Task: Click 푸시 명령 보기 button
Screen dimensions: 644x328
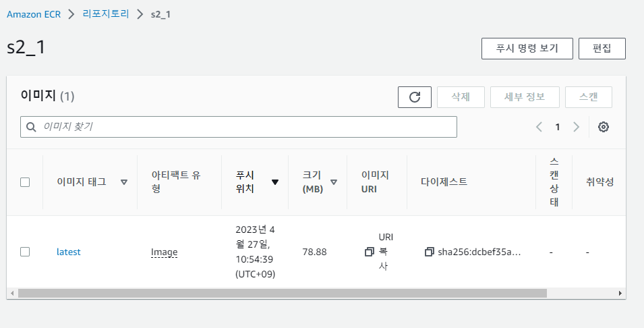Action: pos(527,49)
